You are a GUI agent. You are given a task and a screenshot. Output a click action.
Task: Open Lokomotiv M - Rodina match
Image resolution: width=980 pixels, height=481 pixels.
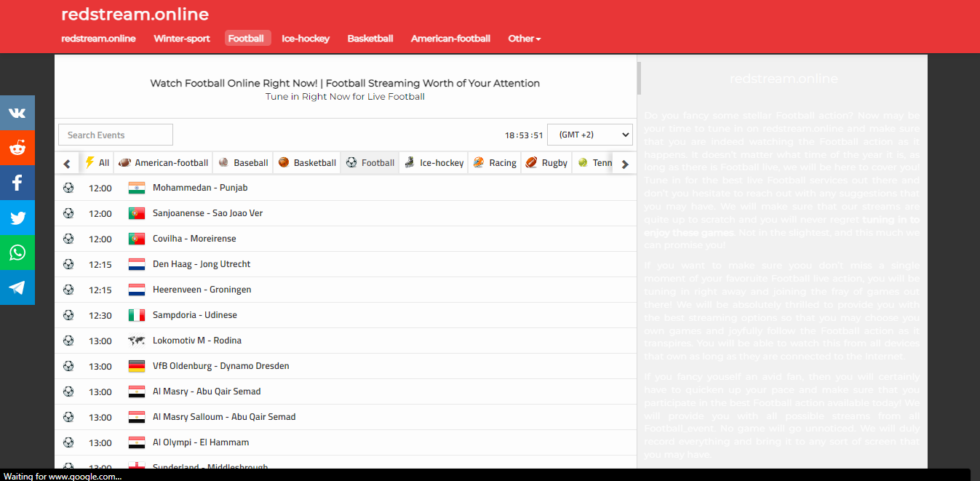197,341
